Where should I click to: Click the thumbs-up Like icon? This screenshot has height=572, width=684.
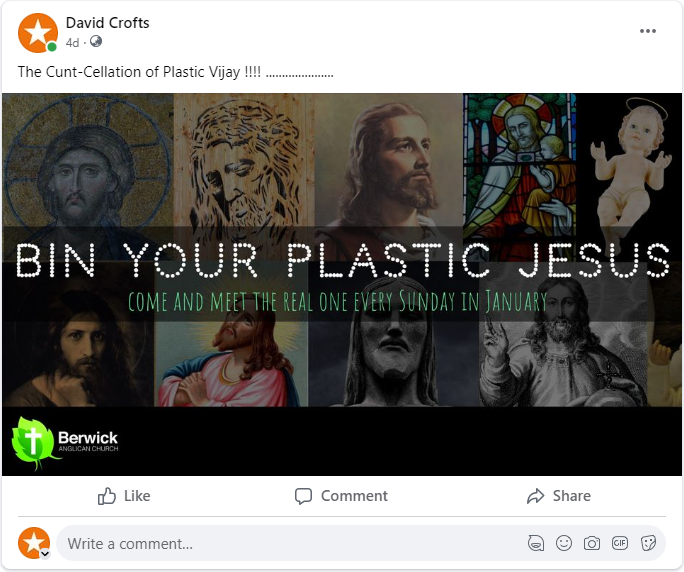click(x=107, y=496)
